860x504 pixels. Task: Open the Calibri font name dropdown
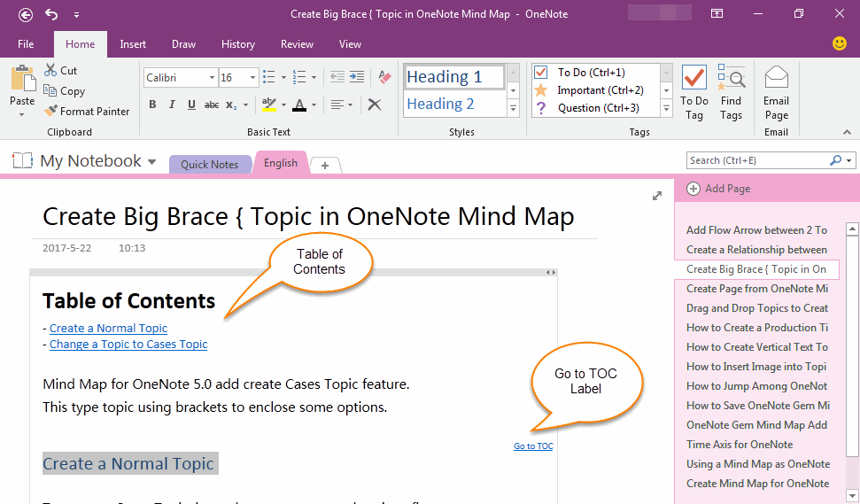[x=212, y=77]
